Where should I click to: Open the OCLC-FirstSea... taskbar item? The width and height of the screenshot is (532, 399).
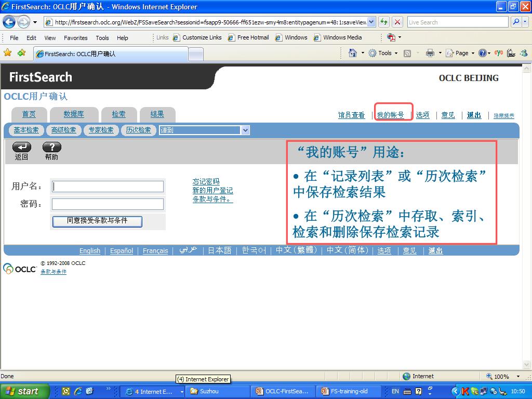[x=284, y=391]
